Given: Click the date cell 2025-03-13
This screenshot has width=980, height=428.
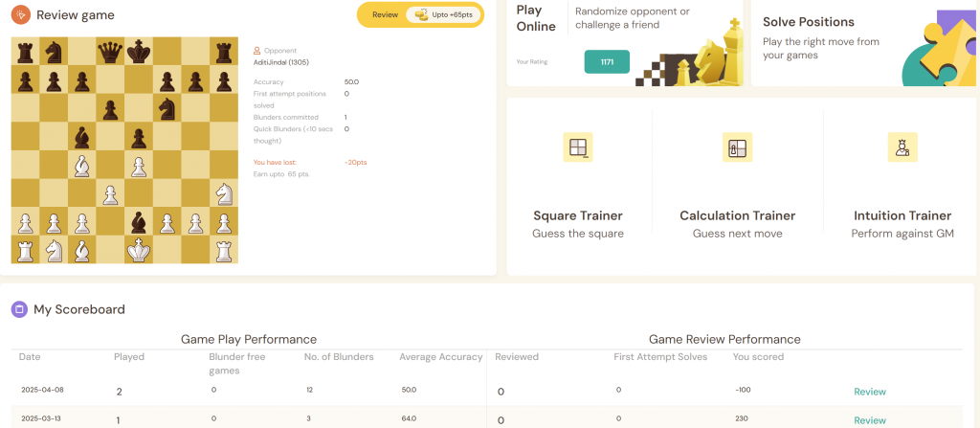Looking at the screenshot, I should (42, 418).
